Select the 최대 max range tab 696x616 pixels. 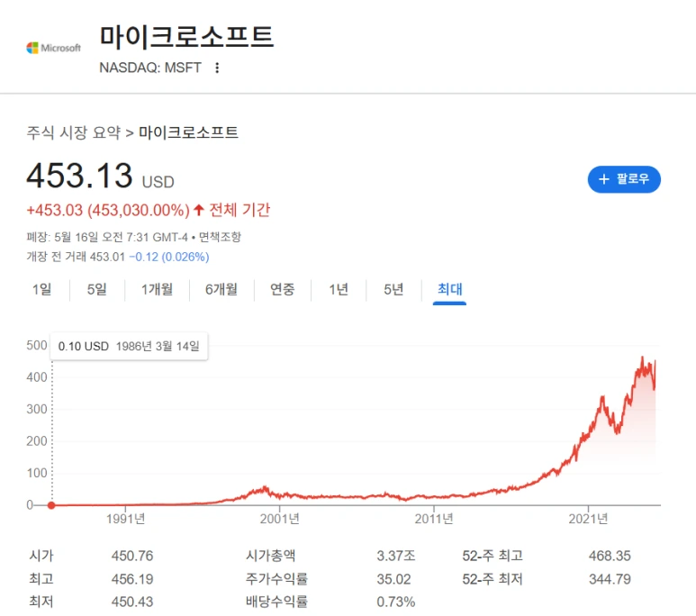coord(449,290)
